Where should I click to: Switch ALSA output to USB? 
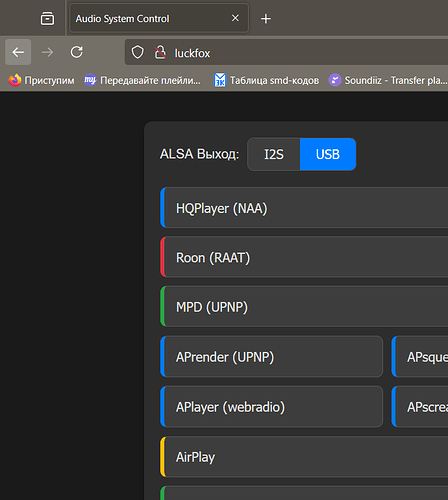pyautogui.click(x=328, y=154)
